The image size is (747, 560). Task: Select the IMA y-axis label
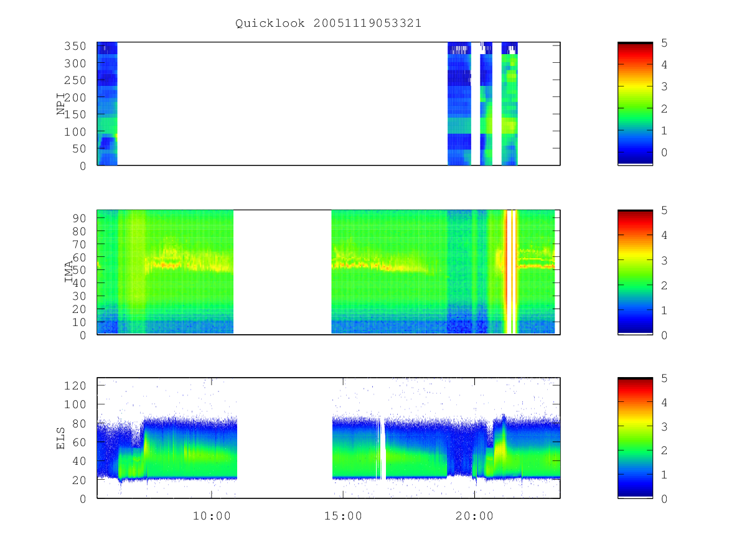click(x=69, y=272)
